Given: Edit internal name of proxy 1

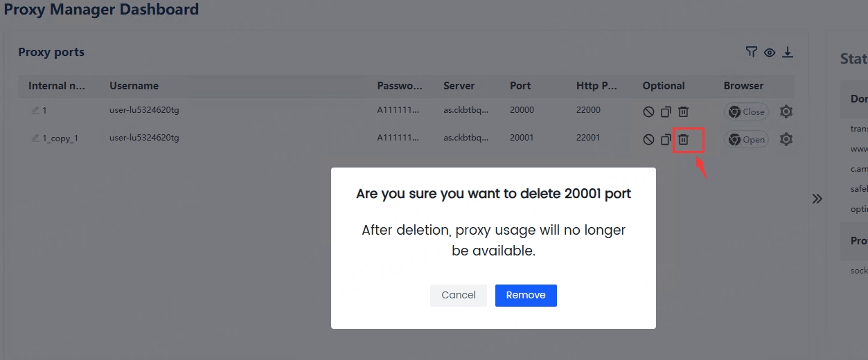Looking at the screenshot, I should click(x=35, y=110).
